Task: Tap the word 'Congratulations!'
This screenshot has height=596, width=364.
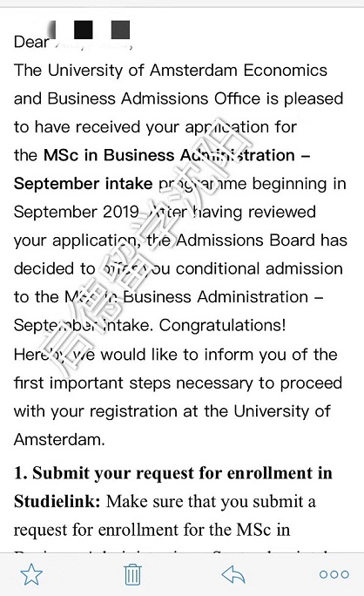Action: coord(222,325)
